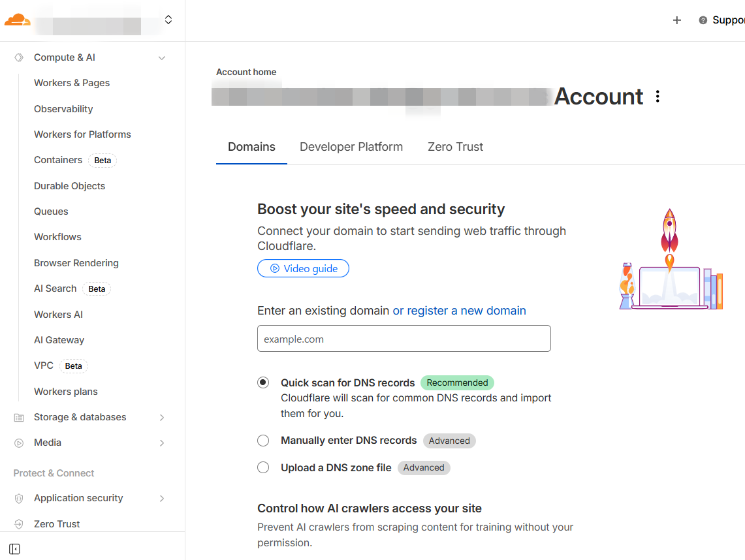Viewport: 745px width, 560px height.
Task: Click the Media section icon
Action: click(19, 443)
